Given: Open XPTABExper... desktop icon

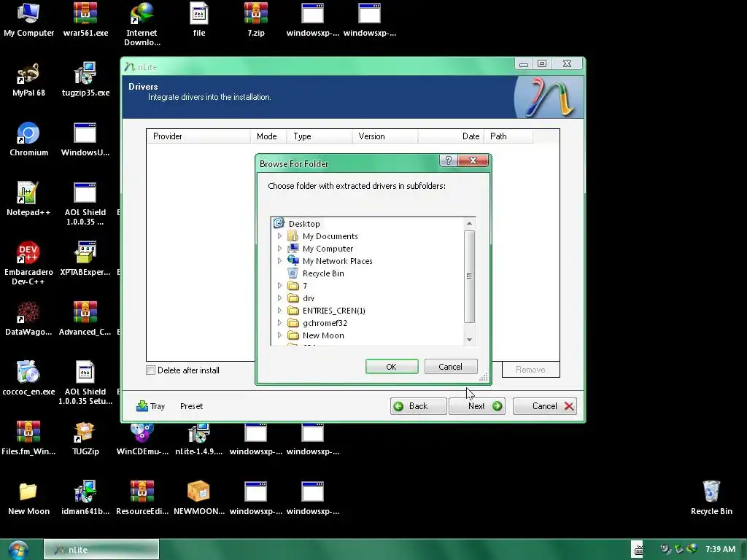Looking at the screenshot, I should 85,259.
